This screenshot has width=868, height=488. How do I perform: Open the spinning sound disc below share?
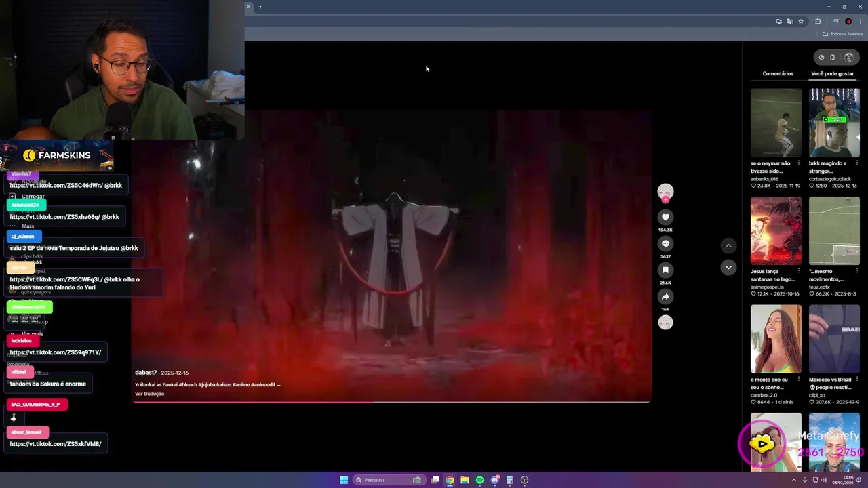[665, 323]
